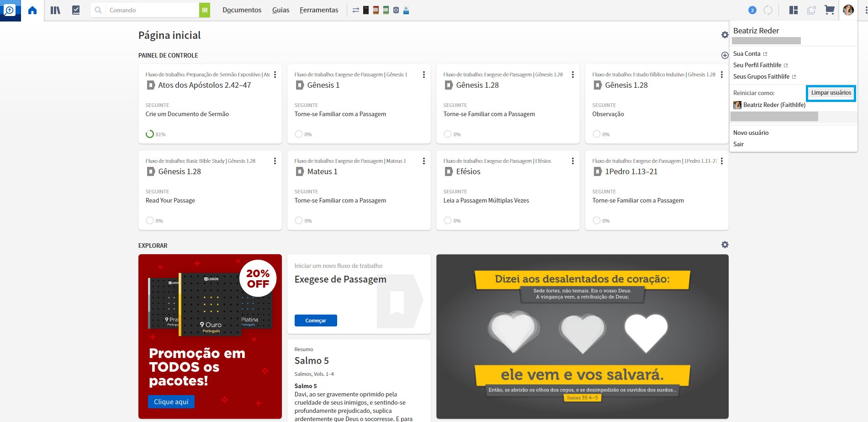Click the Limpar usuários button
The width and height of the screenshot is (868, 422).
831,93
